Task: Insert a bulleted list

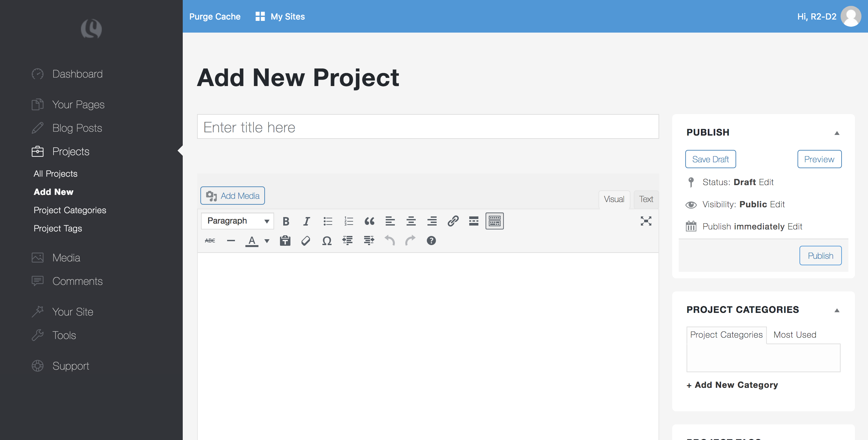Action: pos(328,221)
